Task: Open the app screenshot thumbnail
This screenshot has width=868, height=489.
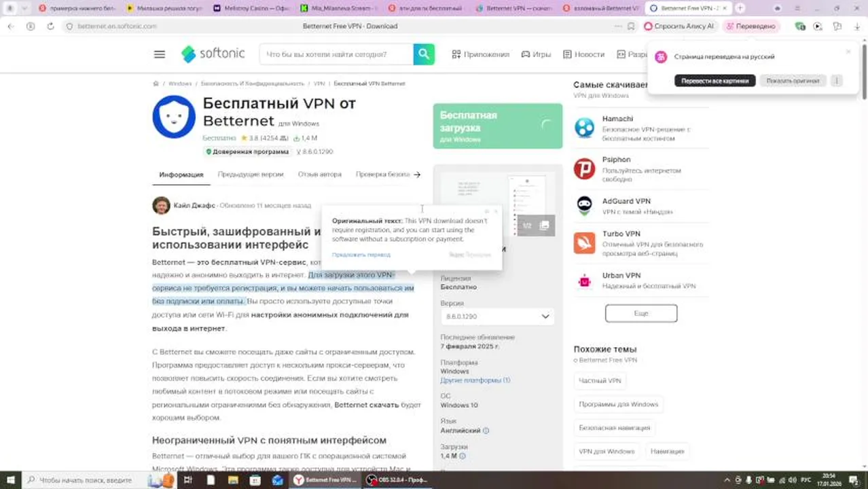Action: [497, 204]
